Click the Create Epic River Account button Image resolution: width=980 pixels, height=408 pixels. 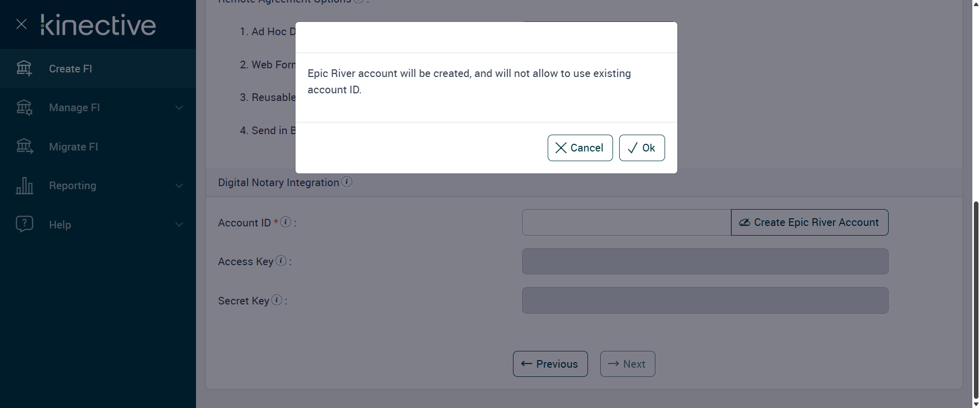tap(810, 222)
